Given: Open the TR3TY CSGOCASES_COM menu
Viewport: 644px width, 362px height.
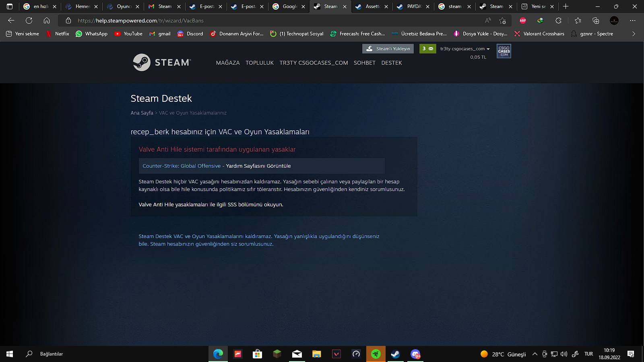Looking at the screenshot, I should [314, 63].
